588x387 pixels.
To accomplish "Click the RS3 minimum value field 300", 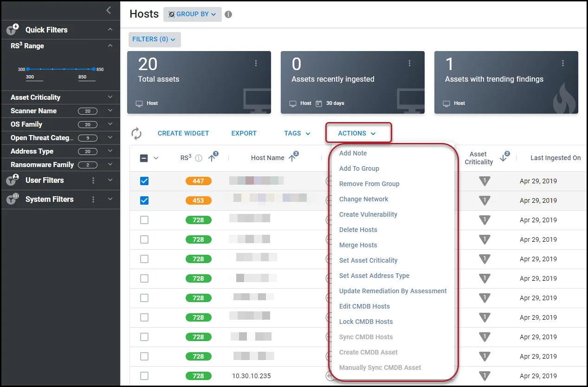I will point(34,77).
